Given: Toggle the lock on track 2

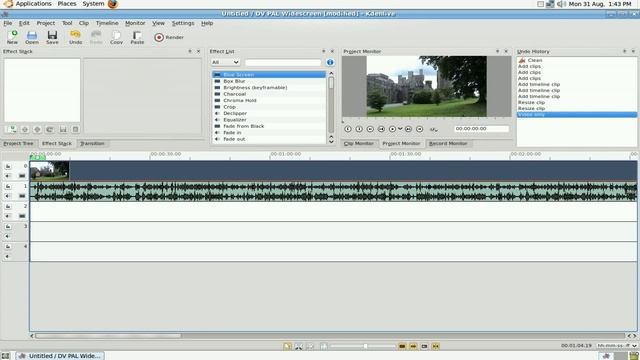Looking at the screenshot, I should (8, 207).
